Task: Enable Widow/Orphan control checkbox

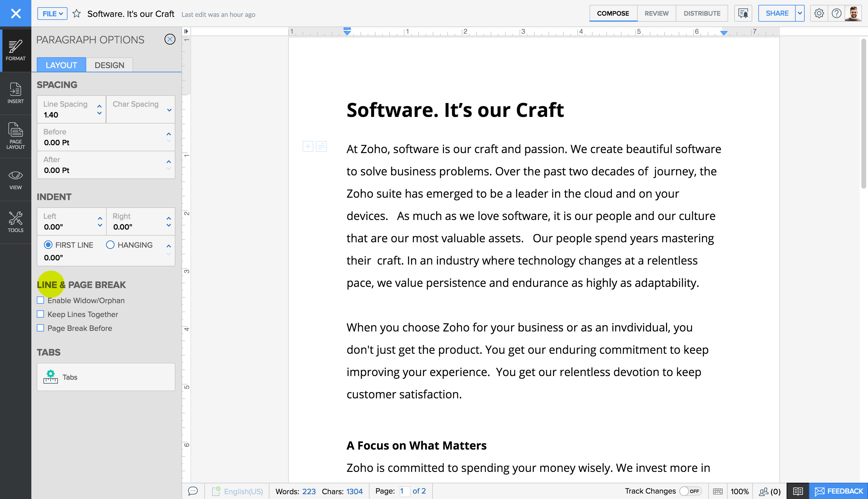Action: 41,300
